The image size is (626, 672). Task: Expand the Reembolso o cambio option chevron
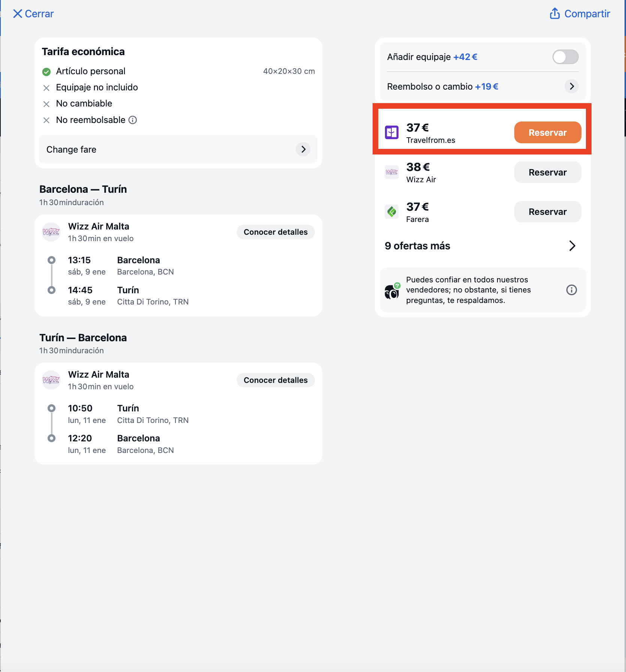click(572, 86)
